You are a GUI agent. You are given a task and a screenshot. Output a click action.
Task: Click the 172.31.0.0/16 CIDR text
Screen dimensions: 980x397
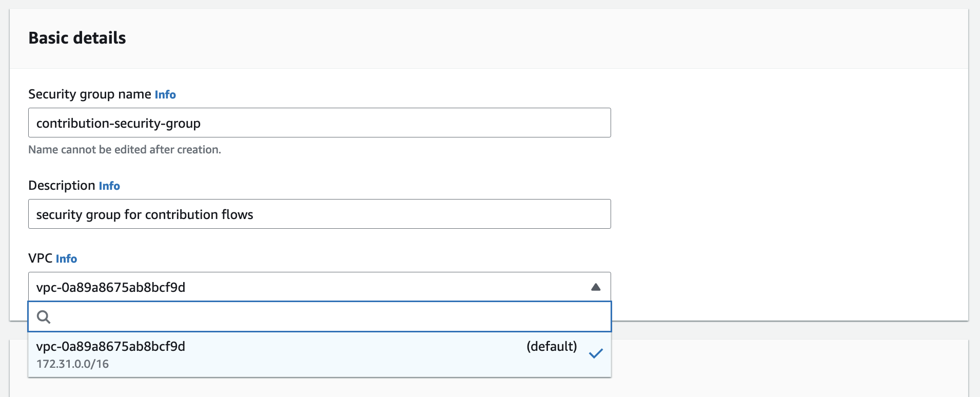(x=72, y=364)
